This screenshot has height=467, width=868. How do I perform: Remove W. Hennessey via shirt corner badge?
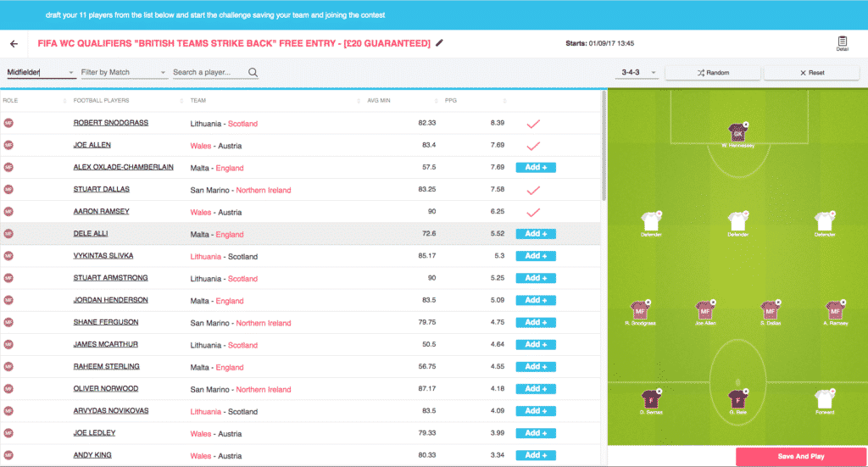(746, 125)
